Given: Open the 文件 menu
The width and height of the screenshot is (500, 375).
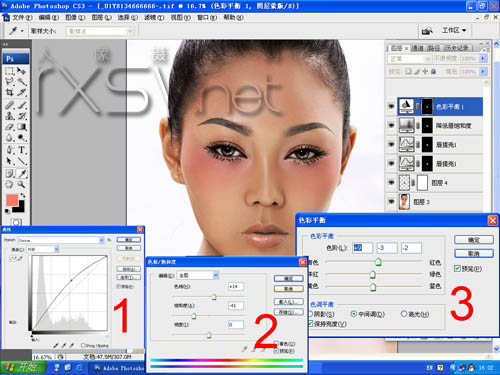Looking at the screenshot, I should coord(22,17).
